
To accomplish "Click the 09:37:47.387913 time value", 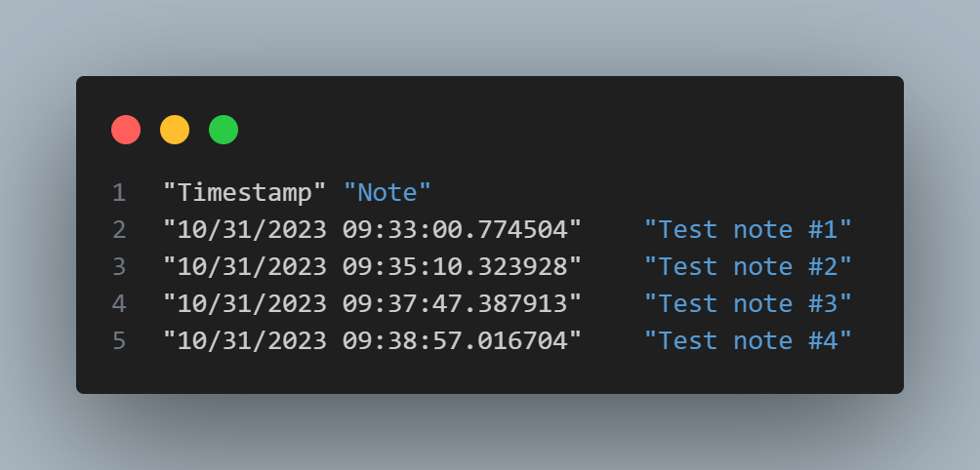I will pyautogui.click(x=456, y=304).
